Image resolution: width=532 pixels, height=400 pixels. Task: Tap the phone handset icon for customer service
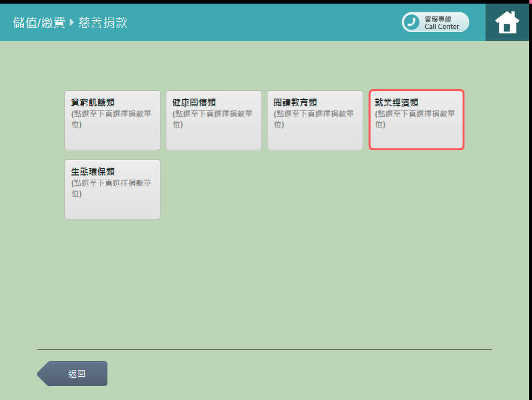[x=412, y=22]
